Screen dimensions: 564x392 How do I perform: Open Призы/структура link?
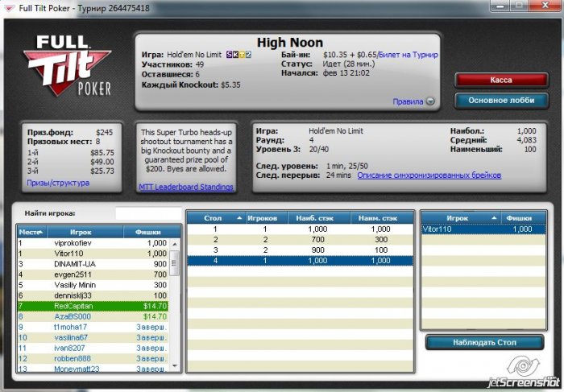[x=58, y=183]
